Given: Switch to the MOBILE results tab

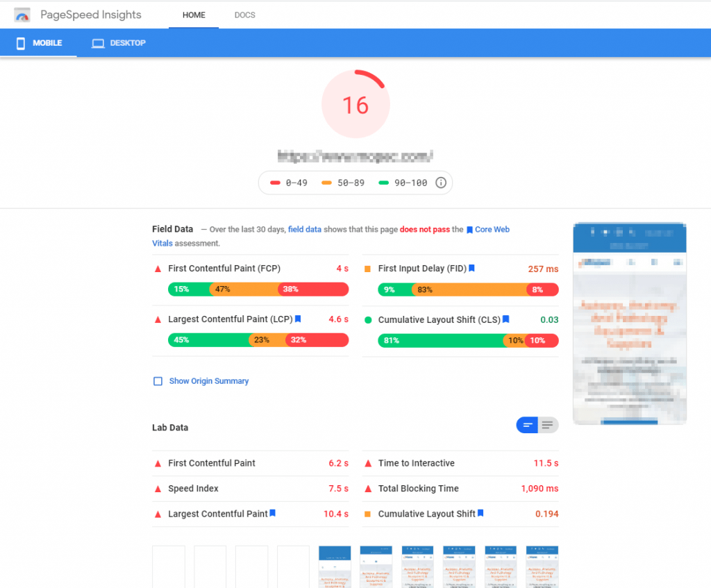Looking at the screenshot, I should [39, 43].
